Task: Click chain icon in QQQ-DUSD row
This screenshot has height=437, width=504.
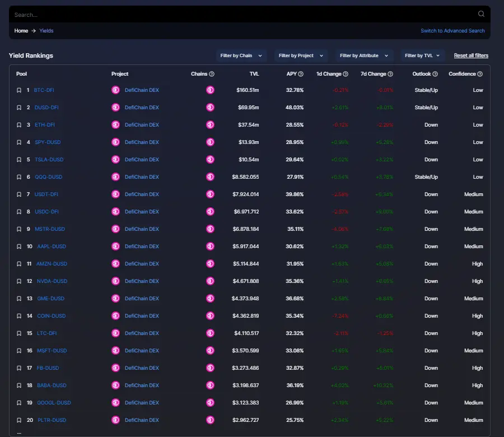Action: pos(210,177)
